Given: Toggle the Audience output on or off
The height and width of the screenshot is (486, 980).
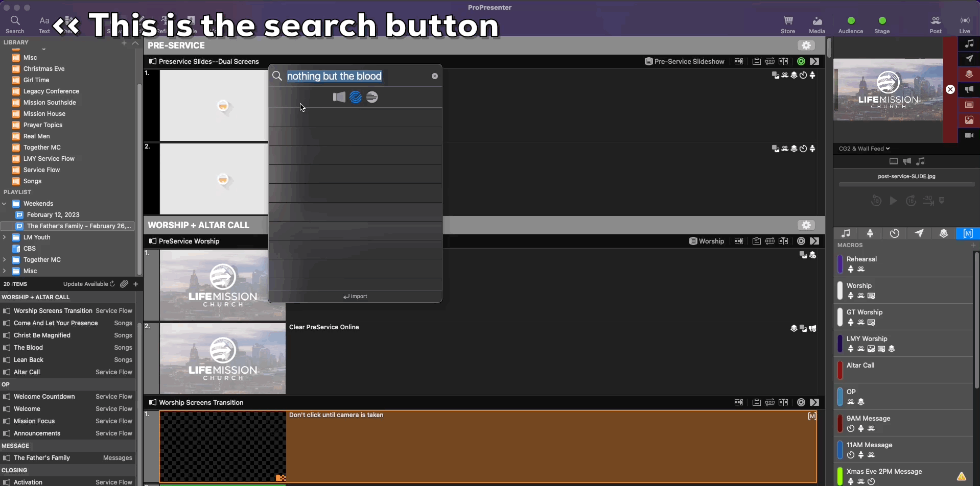Looking at the screenshot, I should tap(851, 25).
